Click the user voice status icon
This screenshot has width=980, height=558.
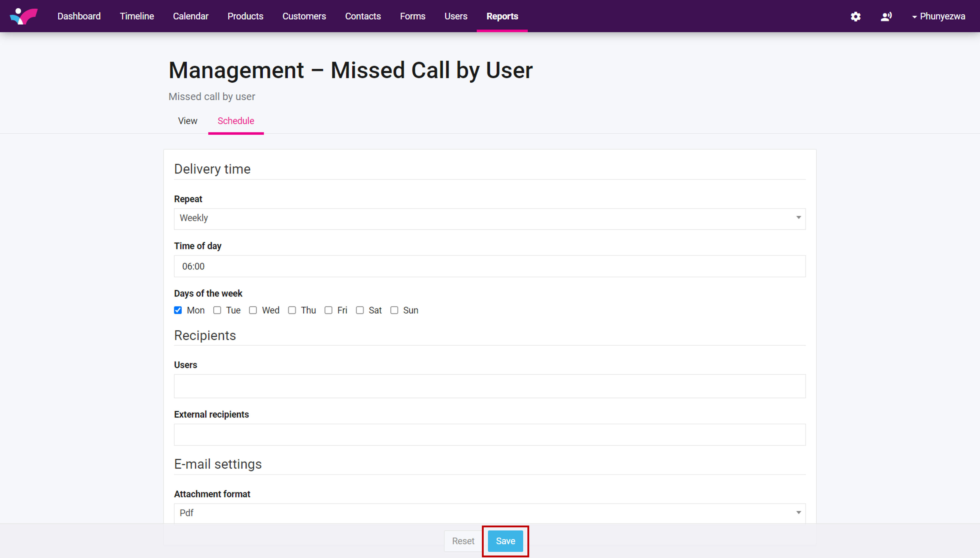(x=886, y=16)
